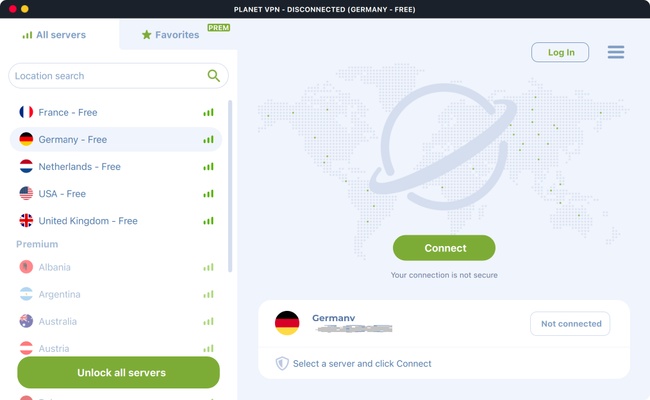Image resolution: width=650 pixels, height=400 pixels.
Task: Close window with red button
Action: pos(12,9)
